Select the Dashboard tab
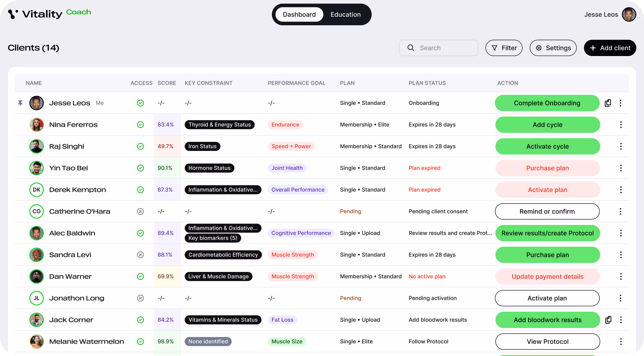644x356 pixels. [x=299, y=15]
